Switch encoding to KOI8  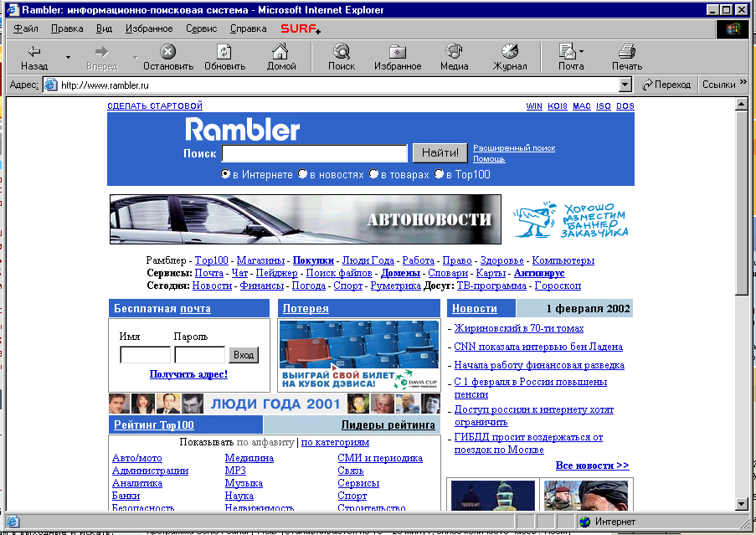coord(558,106)
